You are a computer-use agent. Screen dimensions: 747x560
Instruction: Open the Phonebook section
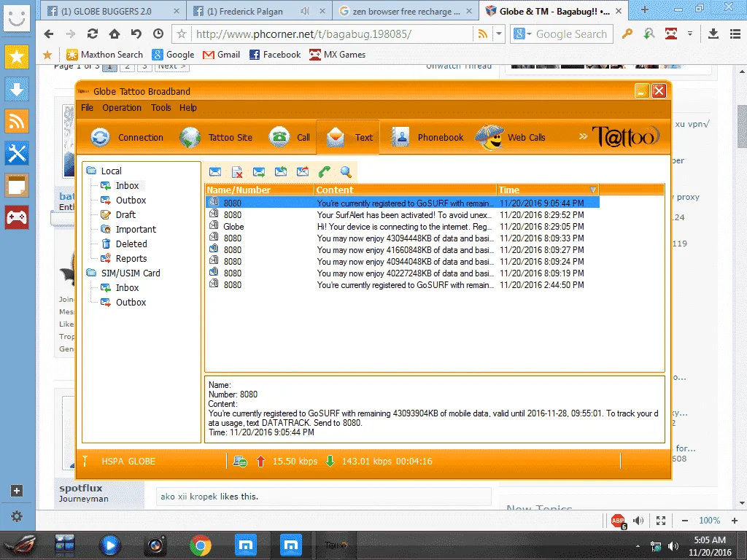click(427, 137)
